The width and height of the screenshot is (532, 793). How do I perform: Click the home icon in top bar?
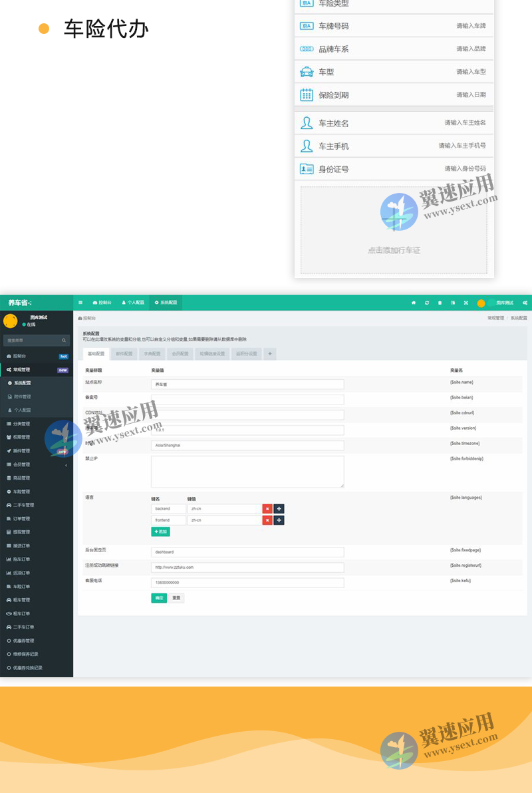pos(413,303)
